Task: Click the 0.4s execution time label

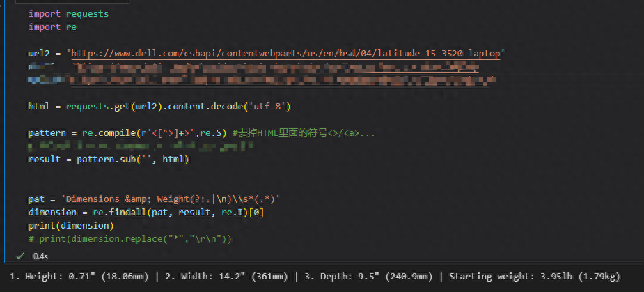Action: [x=40, y=256]
